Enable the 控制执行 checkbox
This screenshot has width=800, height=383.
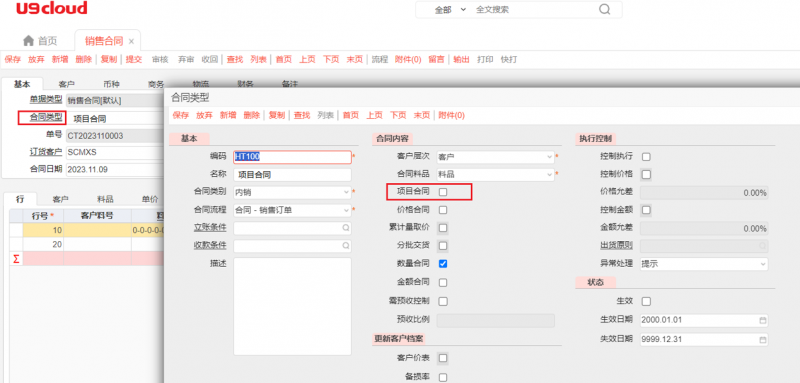(x=646, y=157)
